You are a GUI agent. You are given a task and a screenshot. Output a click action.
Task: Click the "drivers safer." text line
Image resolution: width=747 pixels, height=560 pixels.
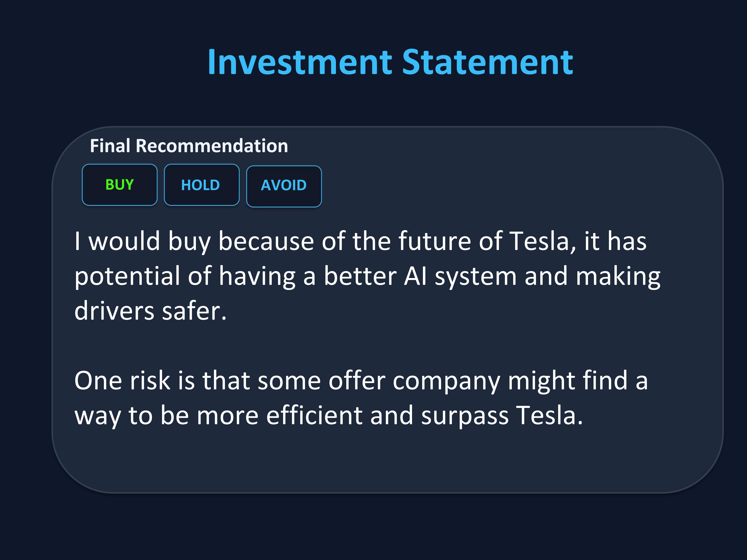point(150,311)
